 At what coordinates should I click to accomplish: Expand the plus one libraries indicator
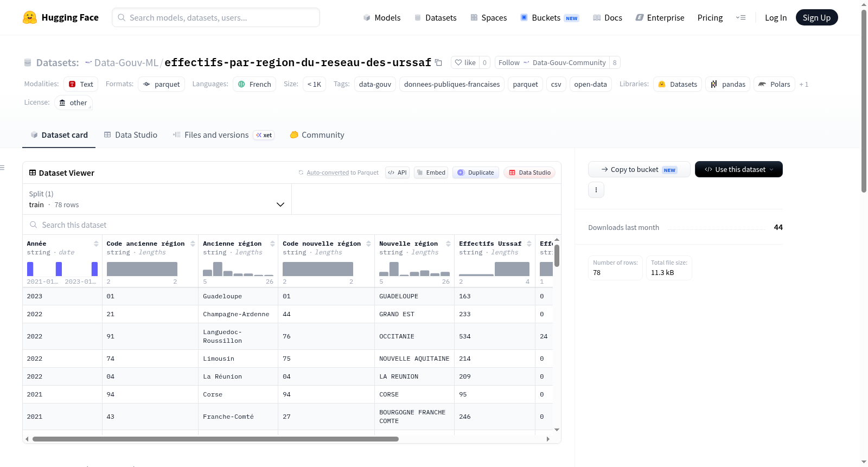tap(804, 84)
